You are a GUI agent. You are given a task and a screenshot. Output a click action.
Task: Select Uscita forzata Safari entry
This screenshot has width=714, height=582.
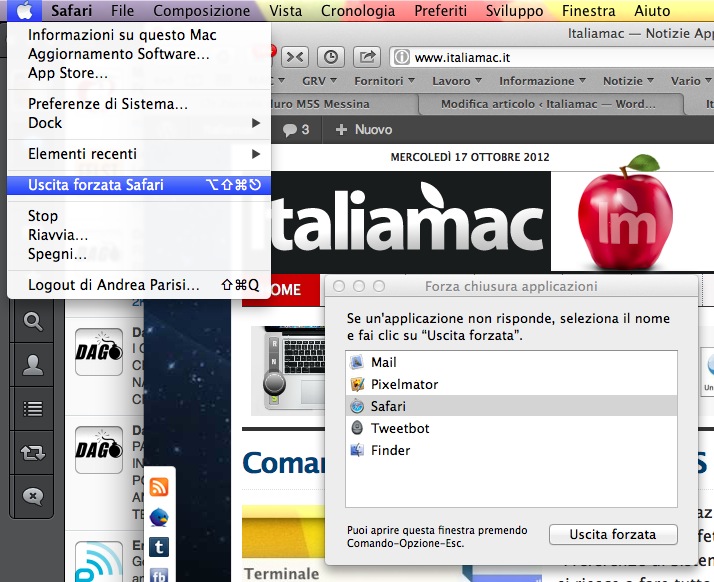[139, 185]
